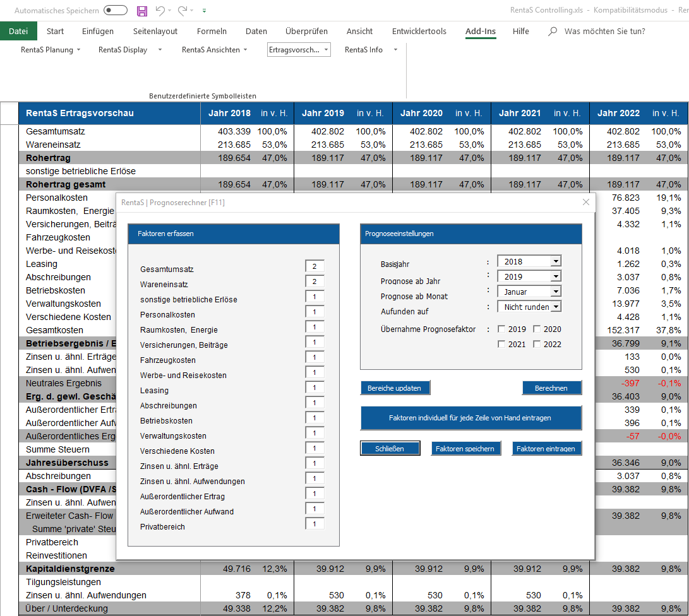Check the 2021 Prognosefaktor checkbox

pos(501,344)
